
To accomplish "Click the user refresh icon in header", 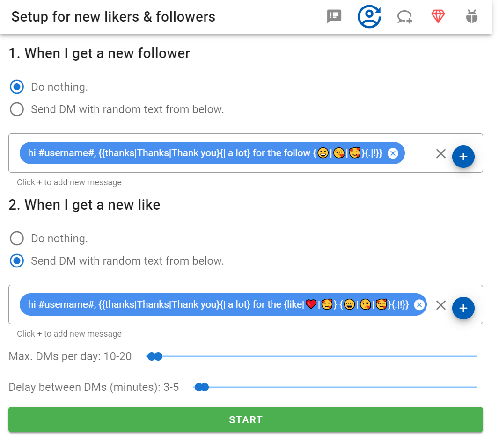I will (x=369, y=17).
